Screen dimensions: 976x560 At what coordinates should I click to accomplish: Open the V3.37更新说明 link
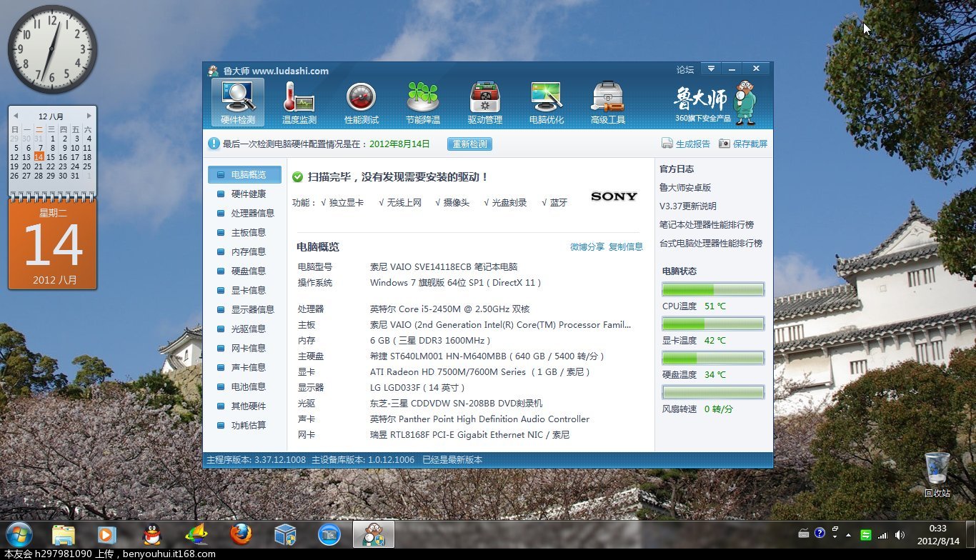pos(688,206)
